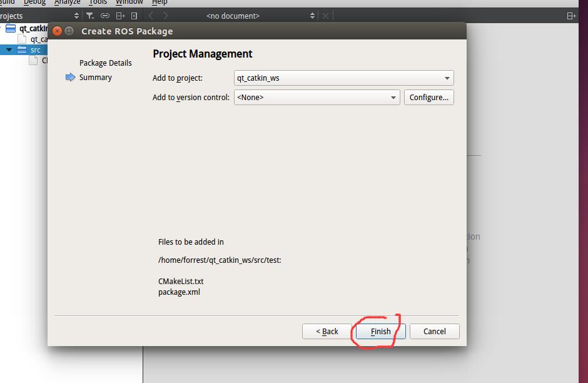Open the Window menu in Qt Creator
The height and width of the screenshot is (383, 588).
pyautogui.click(x=129, y=3)
